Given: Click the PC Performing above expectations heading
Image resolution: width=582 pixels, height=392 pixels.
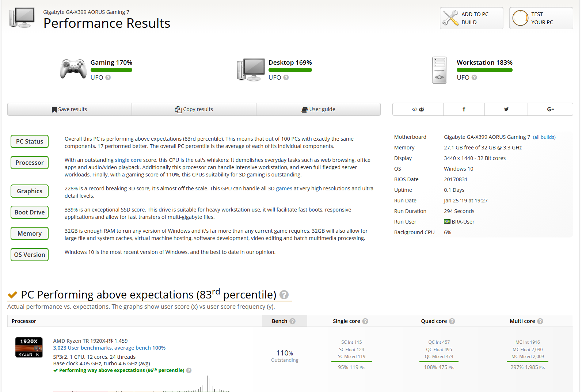Looking at the screenshot, I should point(148,294).
